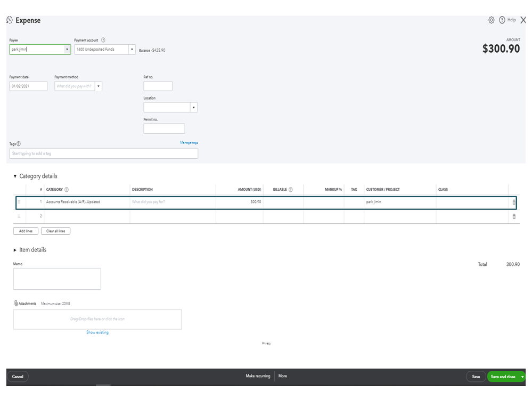Click the Save button
The width and height of the screenshot is (532, 399).
click(x=476, y=377)
